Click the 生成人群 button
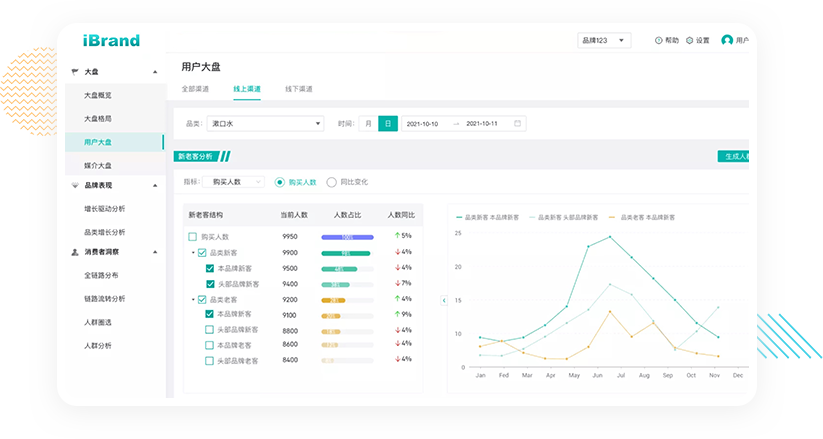This screenshot has width=823, height=439. pyautogui.click(x=733, y=156)
